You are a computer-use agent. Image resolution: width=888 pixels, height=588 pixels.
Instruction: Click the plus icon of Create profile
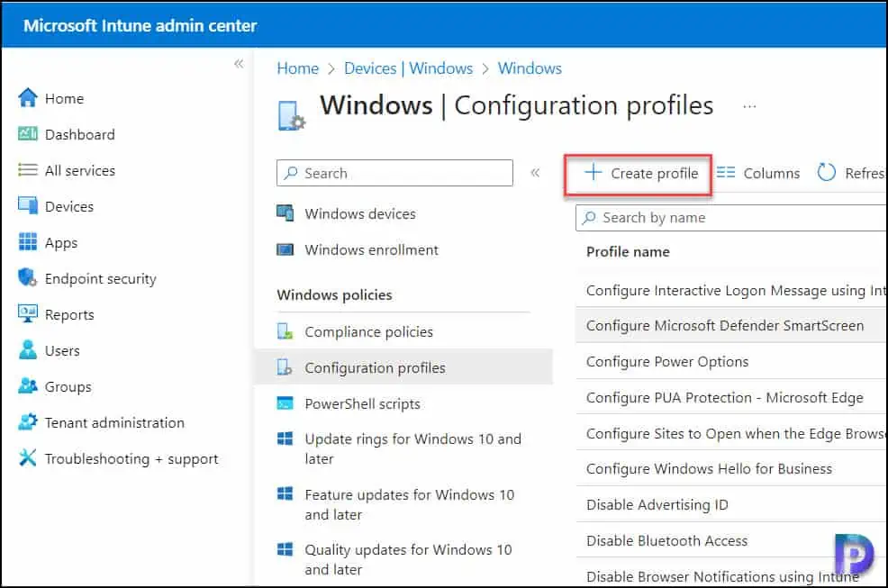click(x=593, y=172)
